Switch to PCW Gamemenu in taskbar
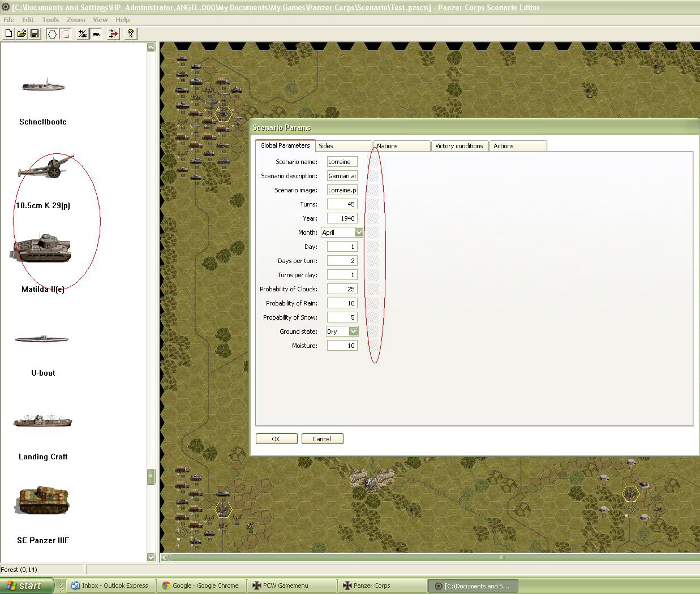This screenshot has height=594, width=700. [x=291, y=586]
